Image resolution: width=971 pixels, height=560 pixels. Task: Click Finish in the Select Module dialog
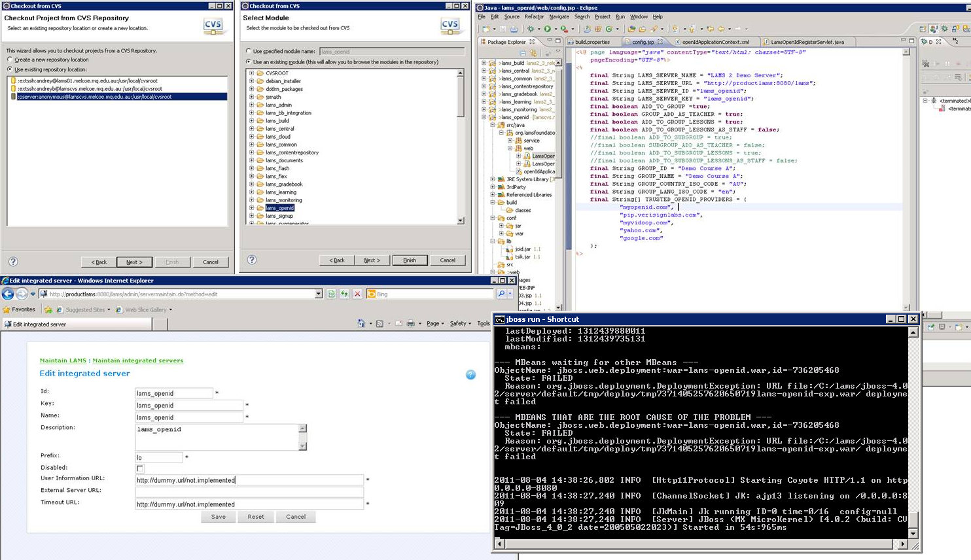pyautogui.click(x=410, y=260)
